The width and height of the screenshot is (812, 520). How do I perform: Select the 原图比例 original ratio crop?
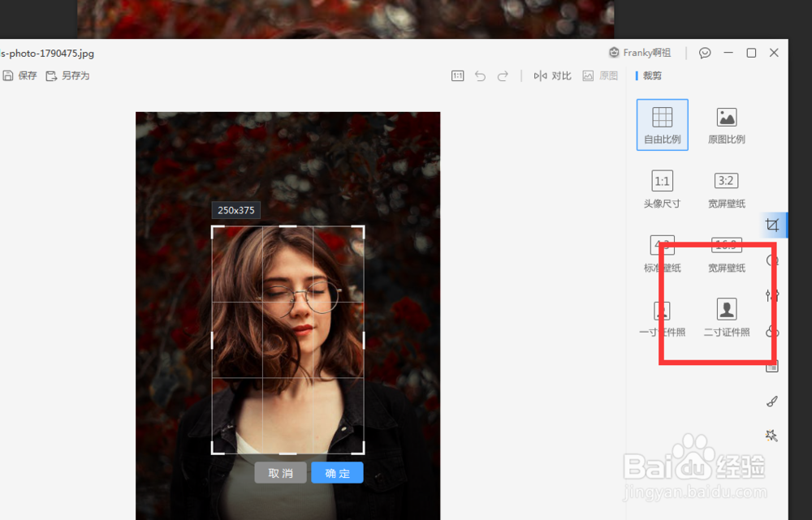click(727, 125)
